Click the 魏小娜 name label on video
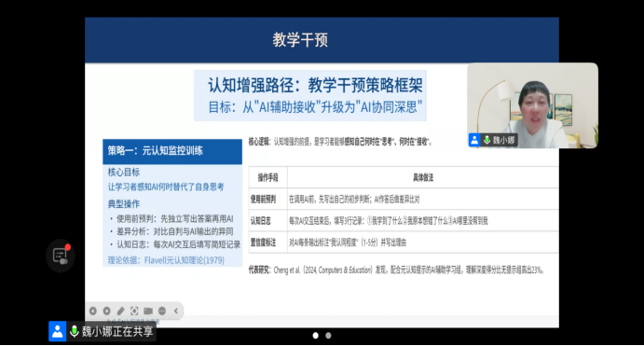Viewport: 644px width, 346px height. 503,140
